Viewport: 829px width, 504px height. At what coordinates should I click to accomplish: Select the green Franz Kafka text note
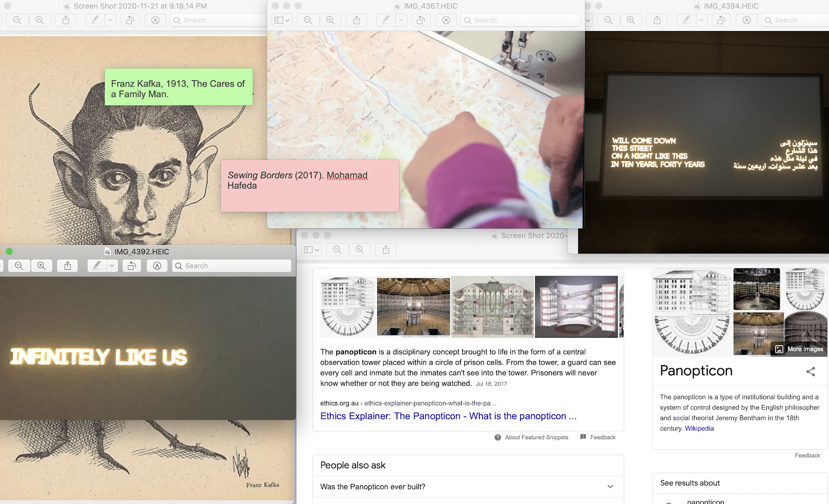[179, 87]
